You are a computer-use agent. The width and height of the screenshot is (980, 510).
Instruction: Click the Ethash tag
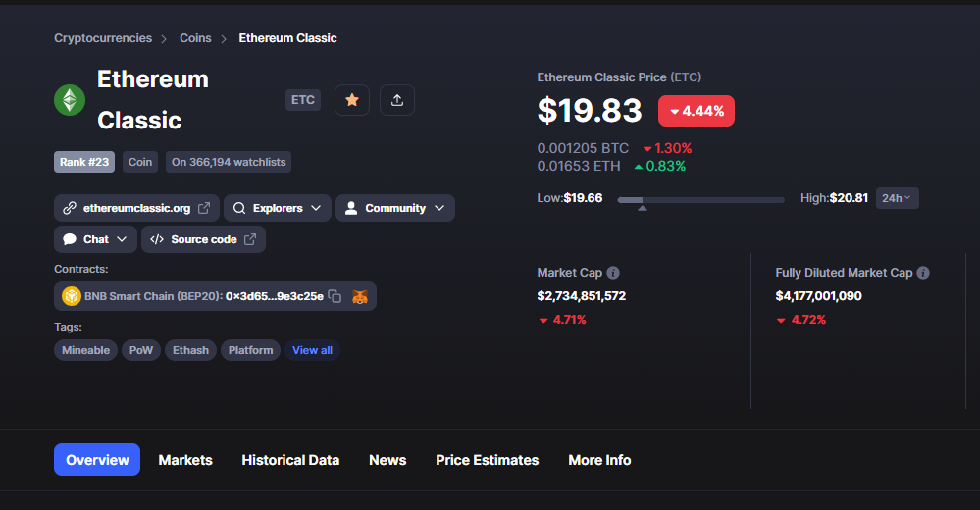190,350
